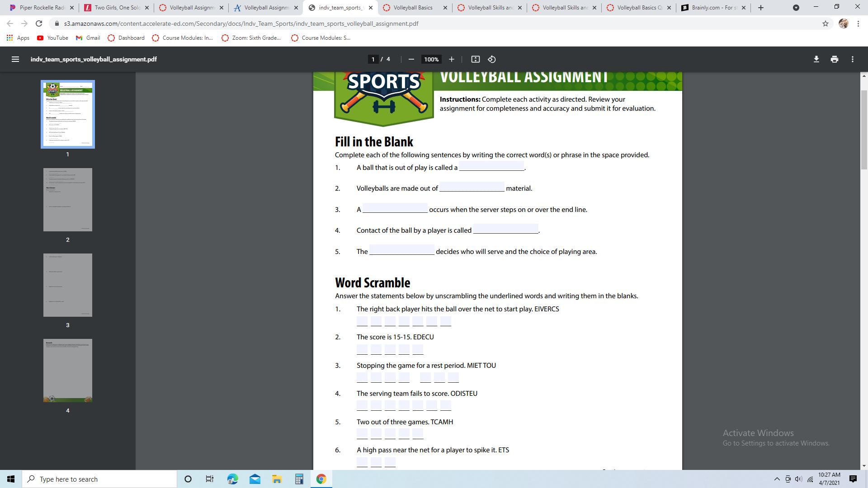Download the PDF file
The image size is (868, 488).
816,59
